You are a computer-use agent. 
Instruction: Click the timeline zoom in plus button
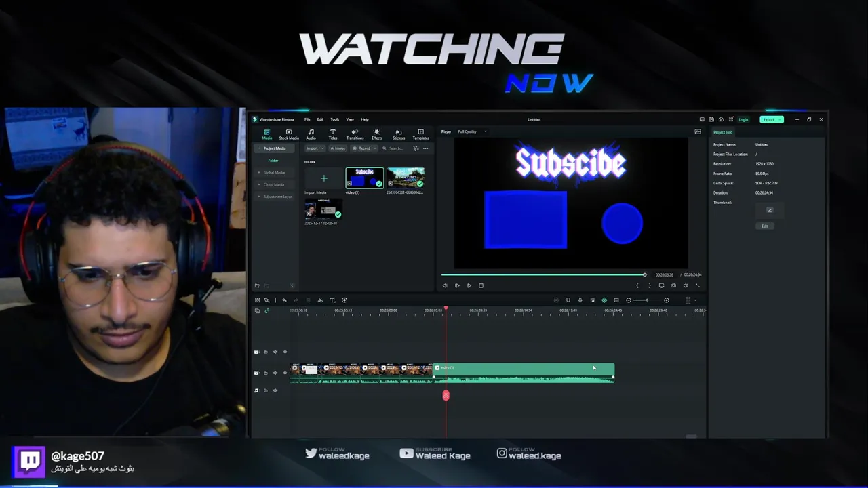[x=666, y=300]
